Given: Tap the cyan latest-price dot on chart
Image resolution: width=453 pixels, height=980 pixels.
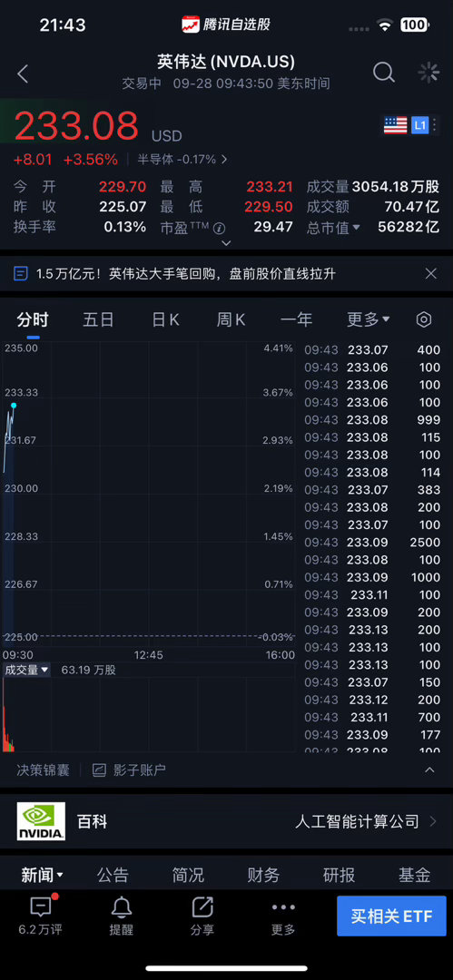Looking at the screenshot, I should coord(13,406).
